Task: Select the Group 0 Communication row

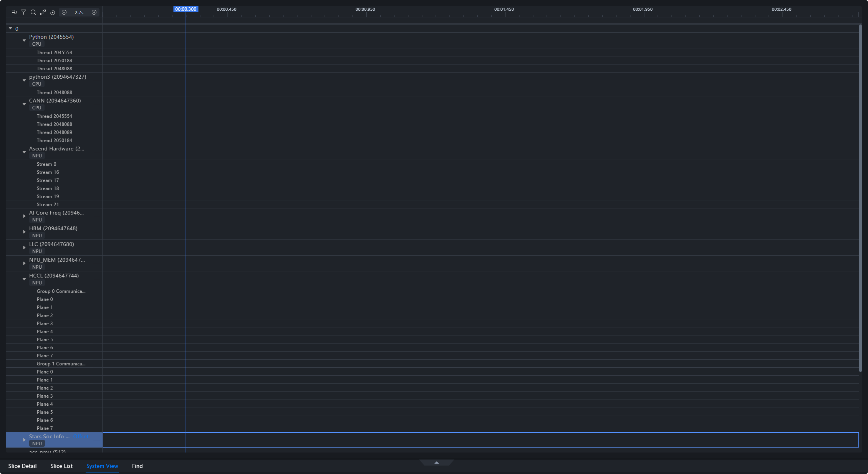Action: pyautogui.click(x=54, y=291)
